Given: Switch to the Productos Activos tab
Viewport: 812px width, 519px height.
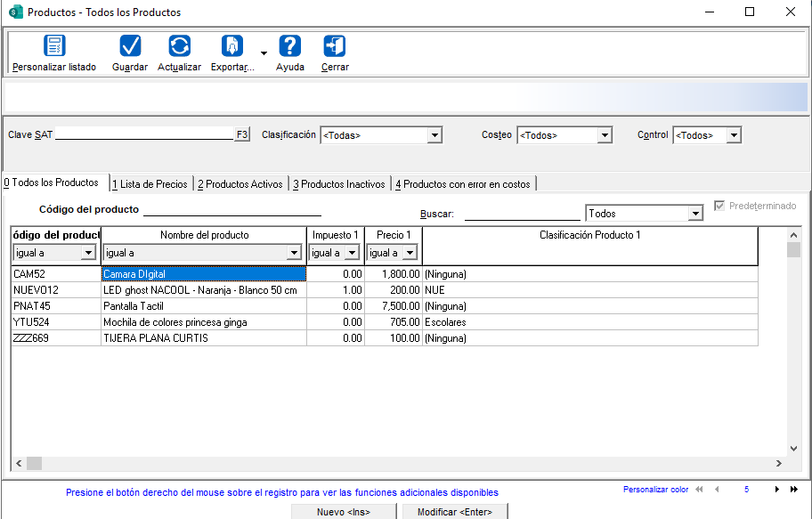Looking at the screenshot, I should [240, 184].
